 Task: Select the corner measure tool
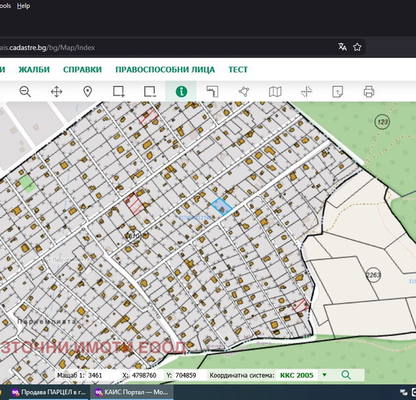pyautogui.click(x=212, y=91)
